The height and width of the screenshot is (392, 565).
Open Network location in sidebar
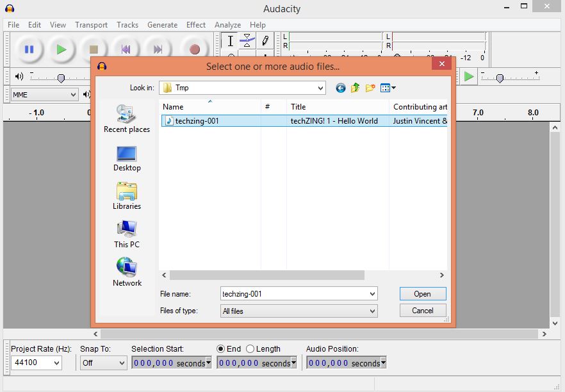point(126,272)
